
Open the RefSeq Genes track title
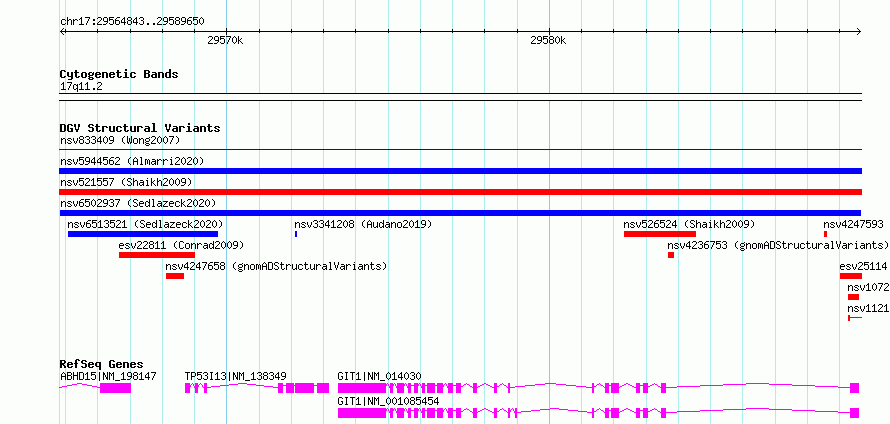click(x=102, y=364)
